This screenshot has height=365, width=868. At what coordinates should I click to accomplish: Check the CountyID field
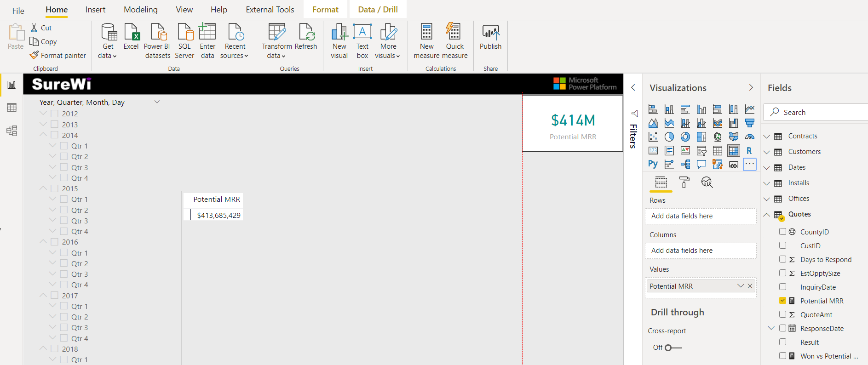point(782,232)
